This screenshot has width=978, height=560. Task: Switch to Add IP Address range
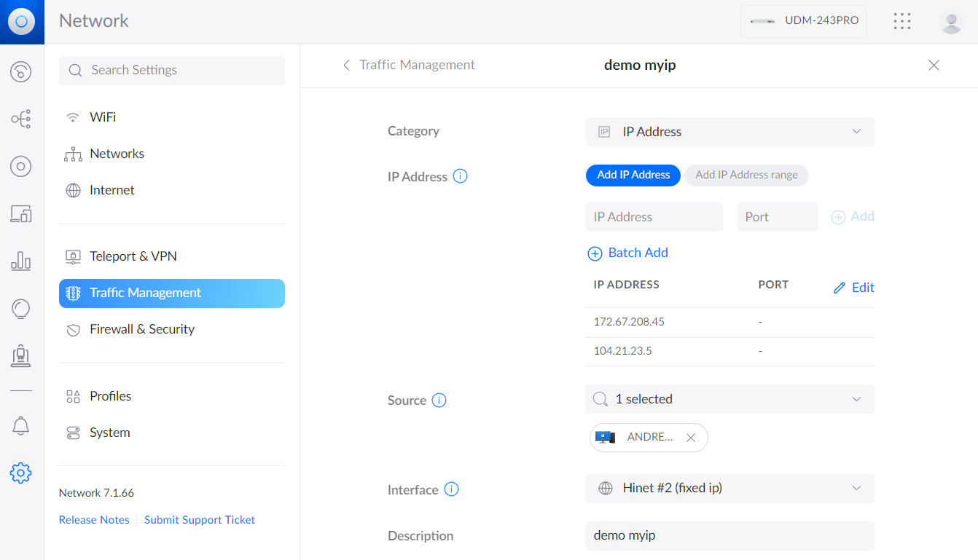[x=746, y=175]
